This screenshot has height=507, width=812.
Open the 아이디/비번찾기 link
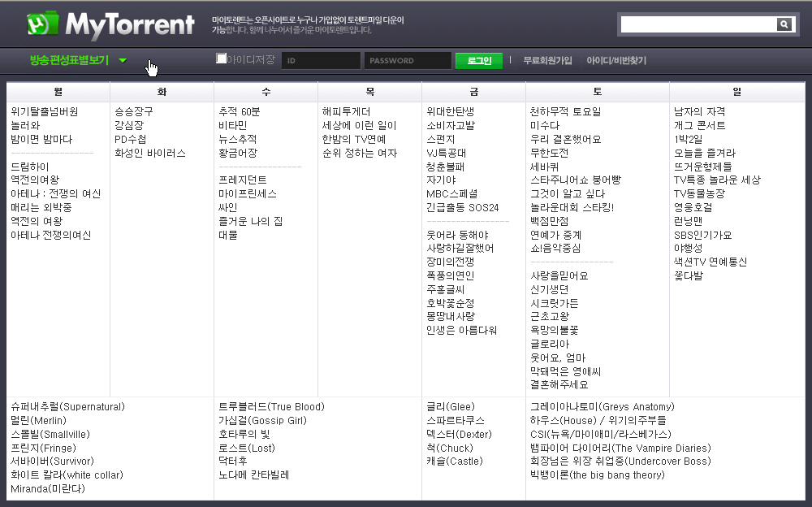[x=616, y=61]
